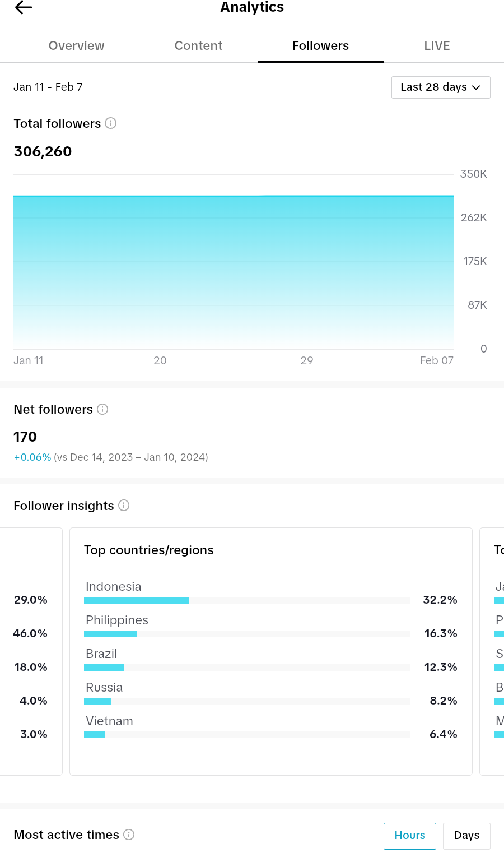Click the Indonesia percentage bar
Image resolution: width=504 pixels, height=862 pixels.
[x=247, y=600]
